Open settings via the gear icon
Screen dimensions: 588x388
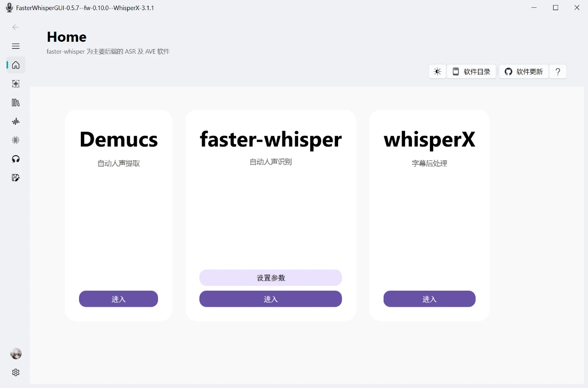point(16,372)
